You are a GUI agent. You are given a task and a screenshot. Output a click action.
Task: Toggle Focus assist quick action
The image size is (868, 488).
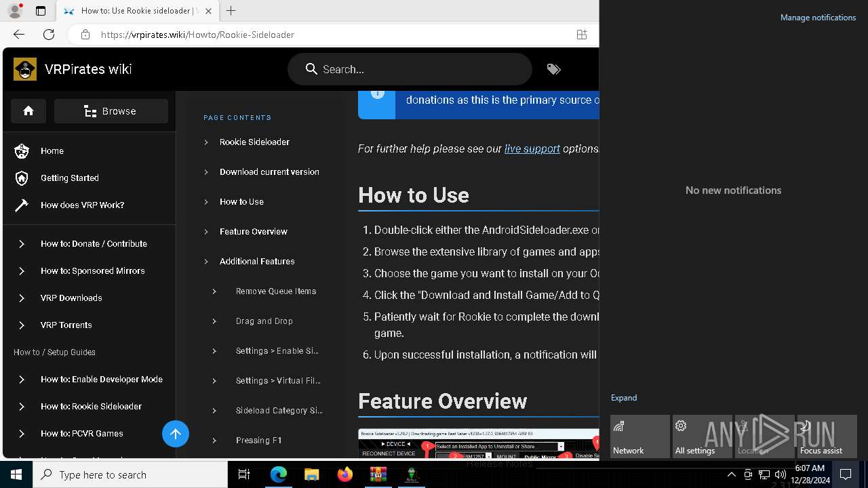(827, 436)
